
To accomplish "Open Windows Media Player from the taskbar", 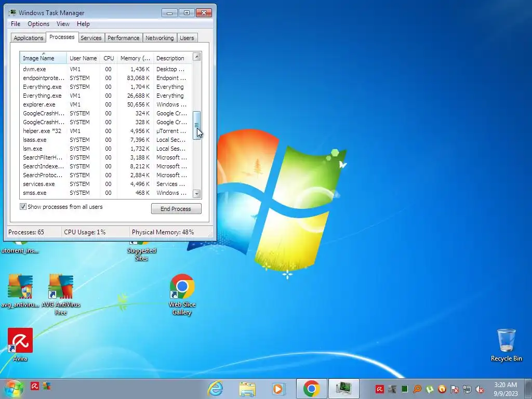I will pos(279,389).
